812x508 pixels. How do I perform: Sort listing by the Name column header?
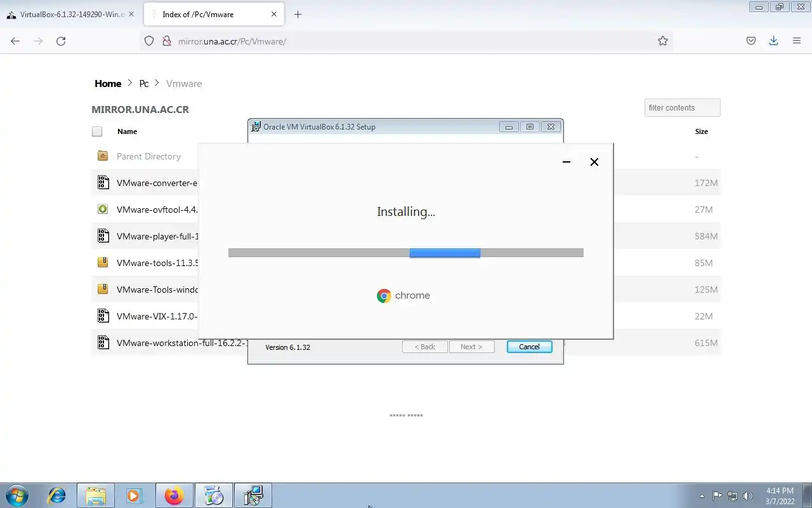127,131
